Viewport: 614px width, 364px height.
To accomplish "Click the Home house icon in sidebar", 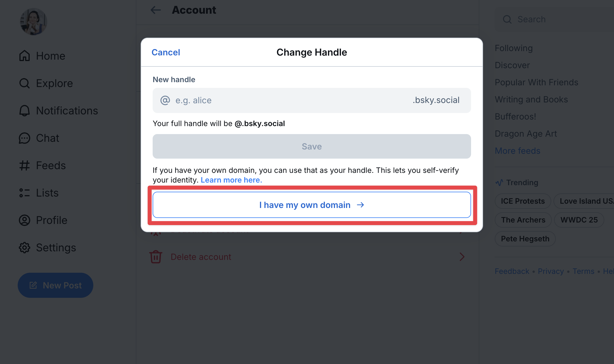I will 25,56.
